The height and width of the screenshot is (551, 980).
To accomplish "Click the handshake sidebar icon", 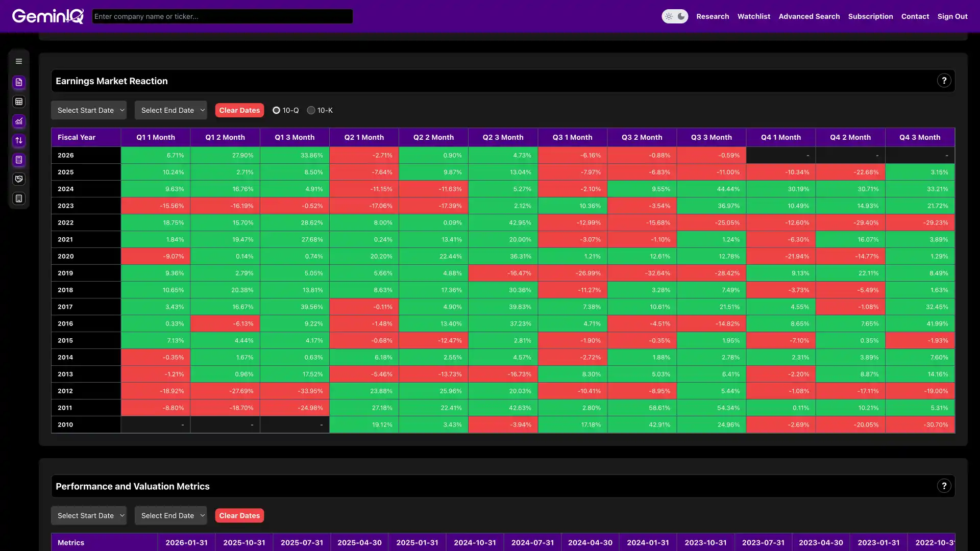I will pyautogui.click(x=19, y=179).
